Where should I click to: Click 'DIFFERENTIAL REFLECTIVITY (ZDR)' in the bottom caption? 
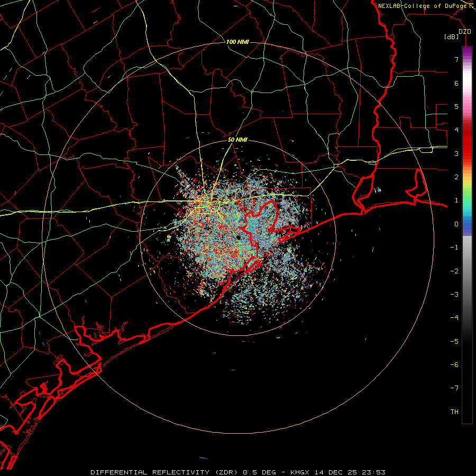click(x=165, y=472)
